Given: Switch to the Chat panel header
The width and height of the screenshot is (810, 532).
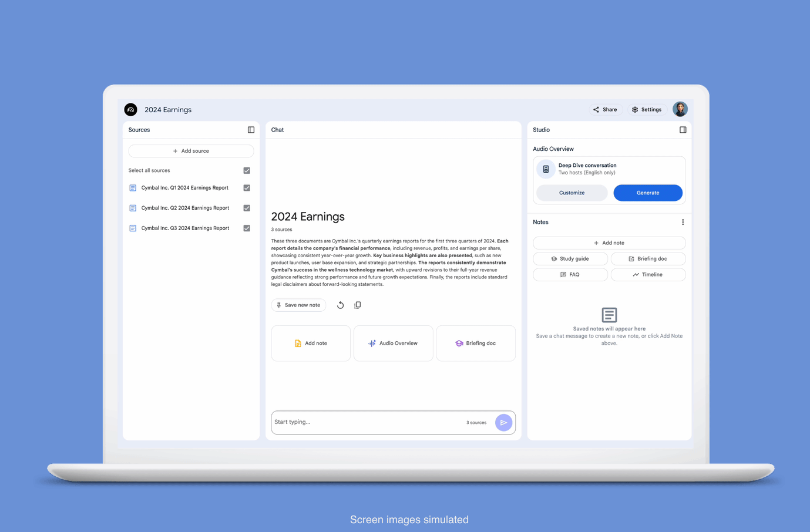Looking at the screenshot, I should pos(277,130).
